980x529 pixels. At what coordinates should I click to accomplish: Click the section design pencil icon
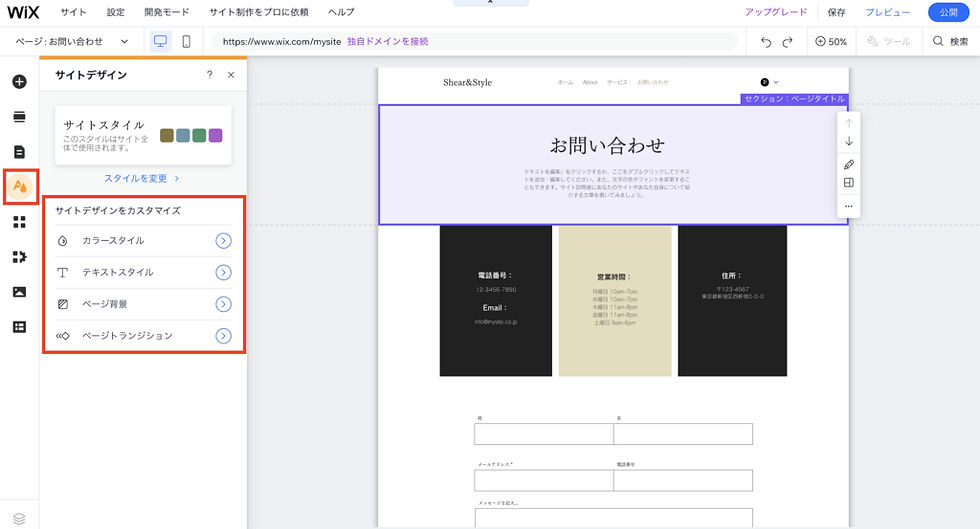849,164
